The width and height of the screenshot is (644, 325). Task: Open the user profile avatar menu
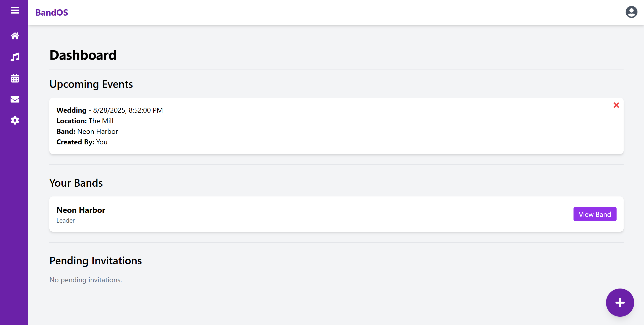631,12
